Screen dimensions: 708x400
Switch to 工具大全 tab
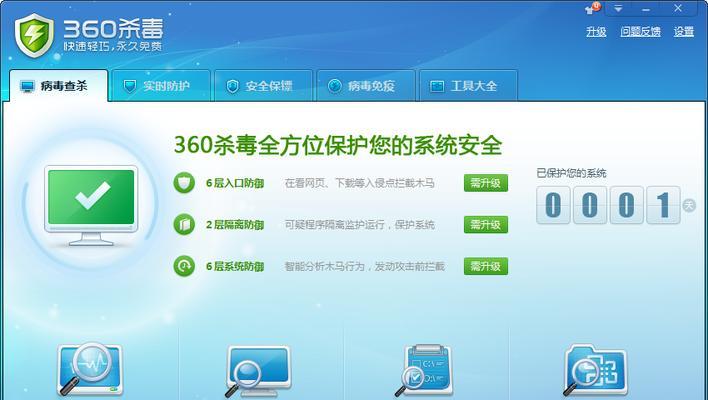(469, 86)
